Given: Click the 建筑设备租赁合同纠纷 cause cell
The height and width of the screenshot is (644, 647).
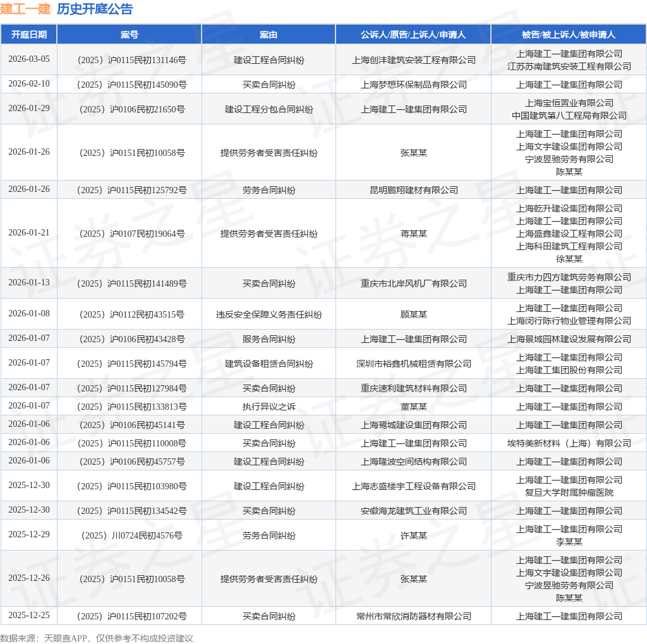Looking at the screenshot, I should (x=269, y=364).
